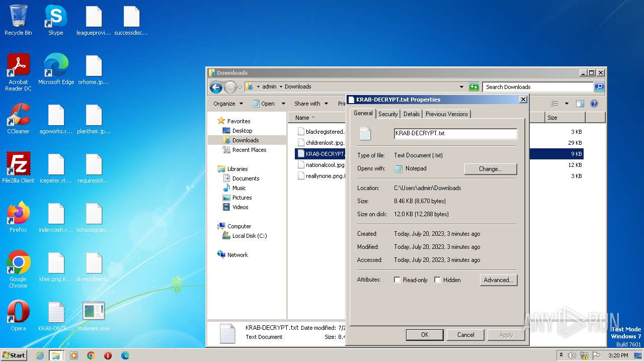Image resolution: width=644 pixels, height=362 pixels.
Task: Open Local Disk (C:) in sidebar
Action: pyautogui.click(x=250, y=236)
